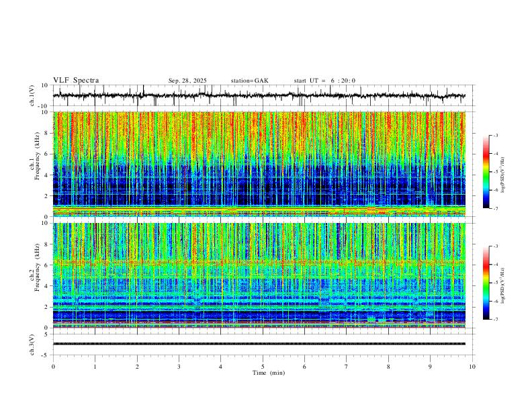The height and width of the screenshot is (411, 532).
Task: Click the -7 value on ch.2 colorbar
Action: coord(496,320)
